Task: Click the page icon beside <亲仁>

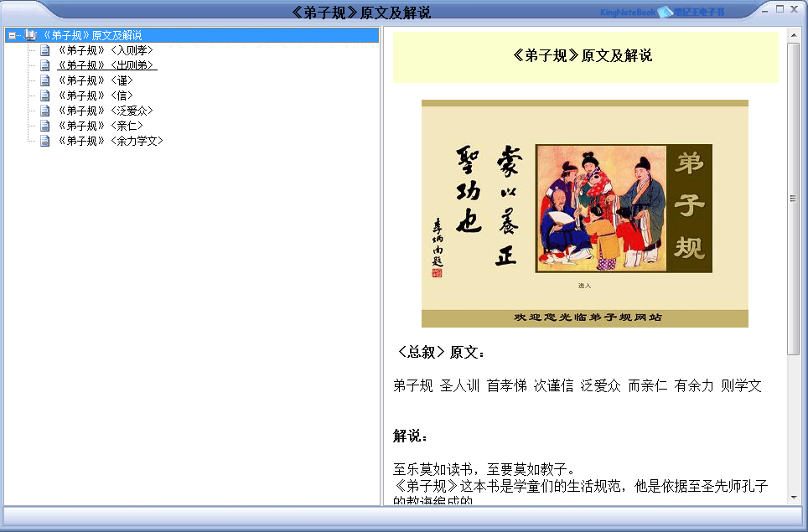Action: [45, 125]
